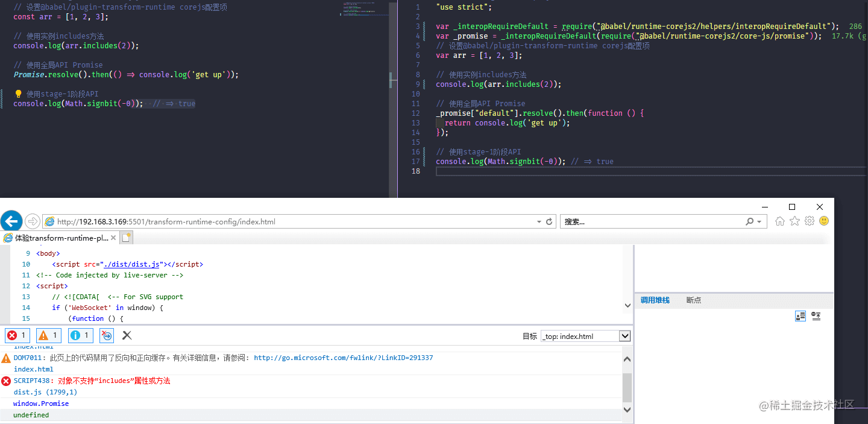Click the const arr = [1, 2, 3] line
The image size is (868, 424).
pos(61,17)
